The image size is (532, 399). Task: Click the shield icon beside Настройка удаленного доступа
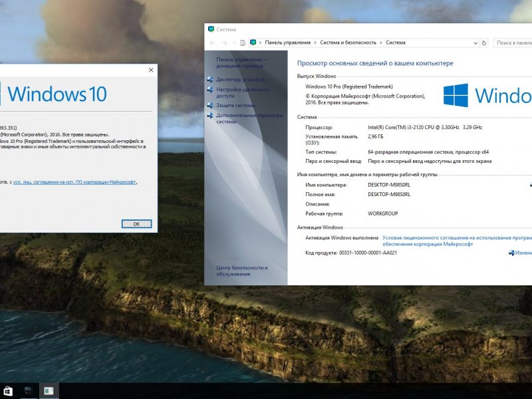pos(210,90)
